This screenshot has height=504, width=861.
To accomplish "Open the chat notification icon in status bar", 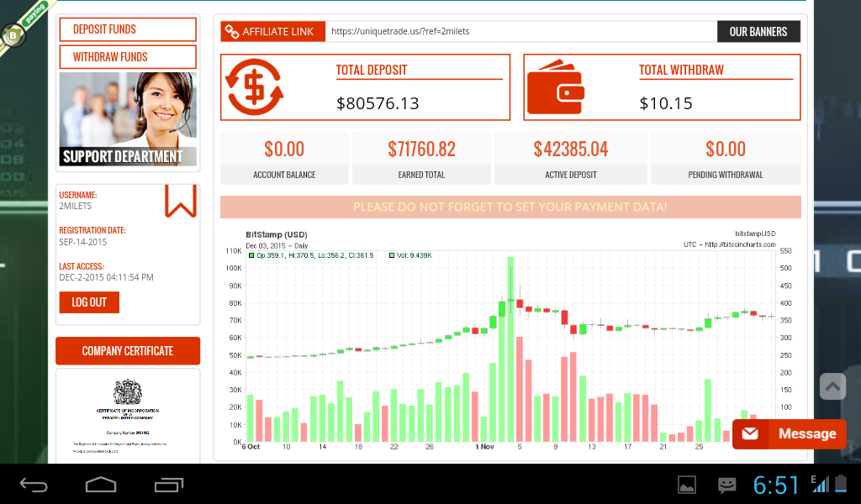I will coord(726,485).
